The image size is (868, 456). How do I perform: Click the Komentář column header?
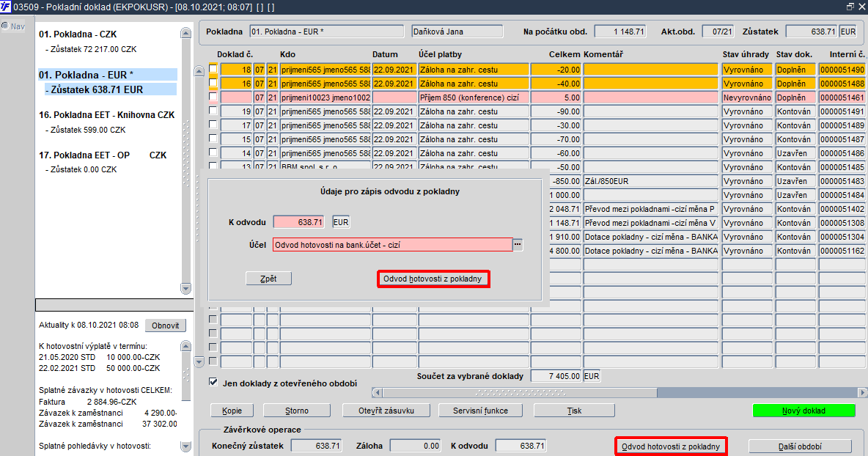point(603,54)
